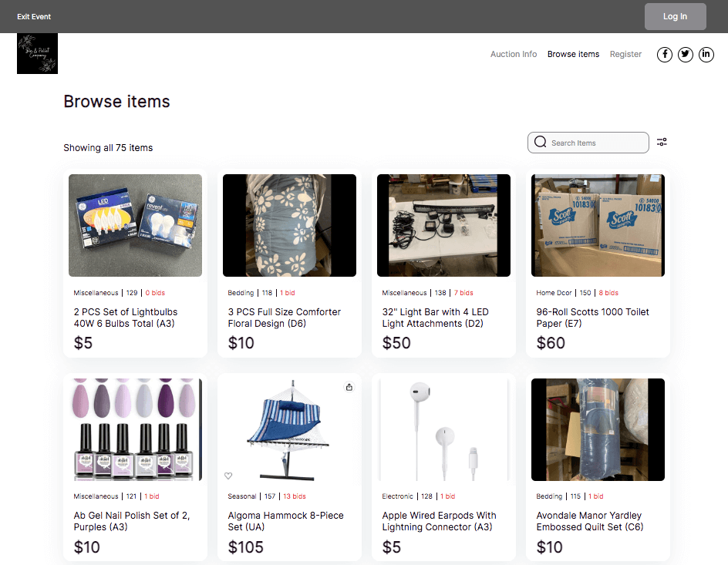The image size is (728, 565).
Task: Open the Miscellaneous category filter
Action: [96, 293]
